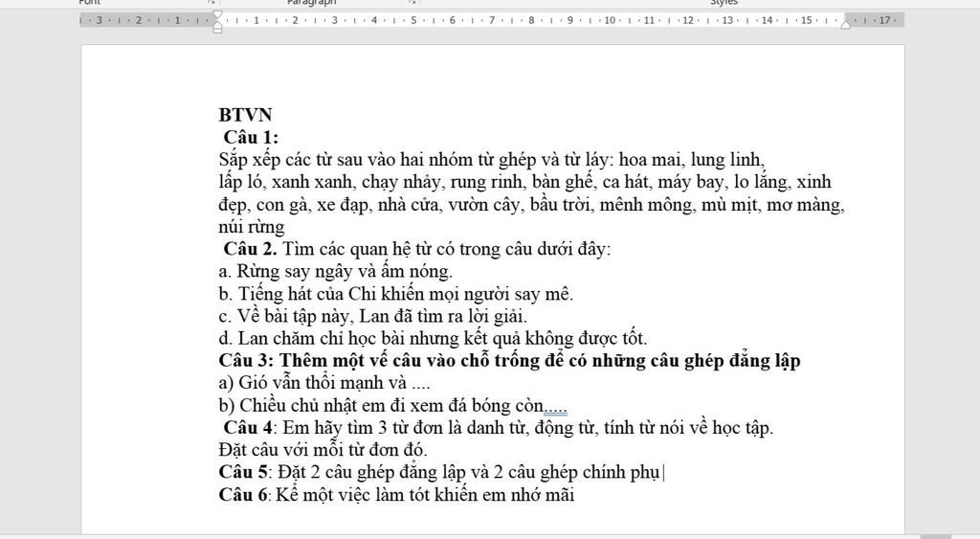This screenshot has height=539, width=980.
Task: Click the right indent marker on the ruler
Action: (x=846, y=25)
